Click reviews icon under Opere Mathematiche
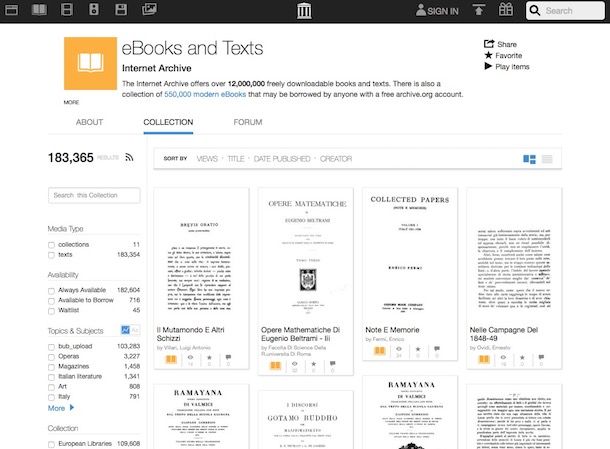610x449 pixels. [x=333, y=366]
